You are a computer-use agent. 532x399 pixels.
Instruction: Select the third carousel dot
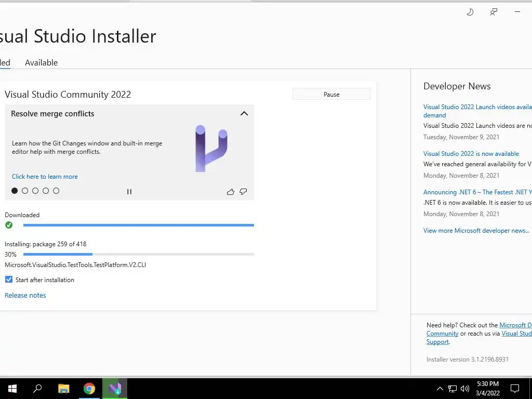pos(35,191)
